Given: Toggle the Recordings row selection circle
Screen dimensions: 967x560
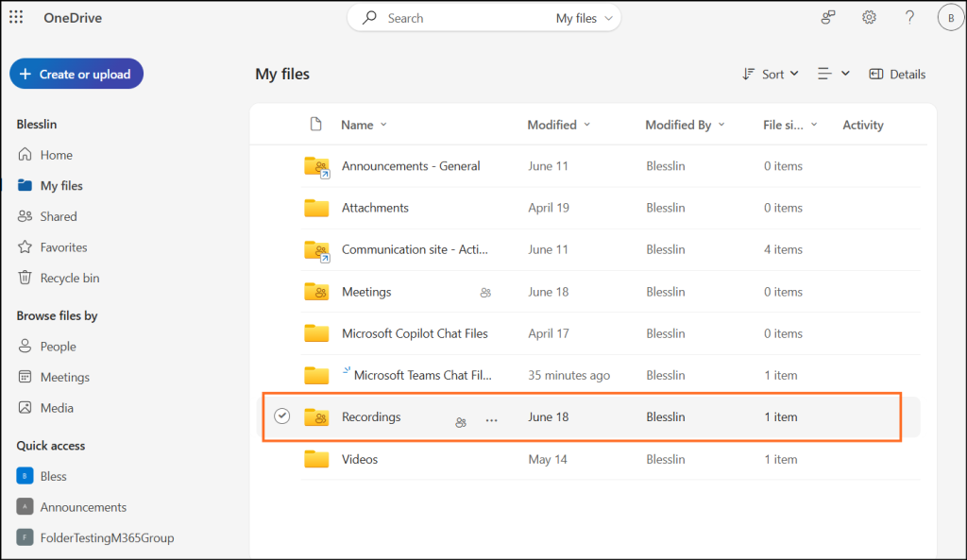Looking at the screenshot, I should pos(281,416).
